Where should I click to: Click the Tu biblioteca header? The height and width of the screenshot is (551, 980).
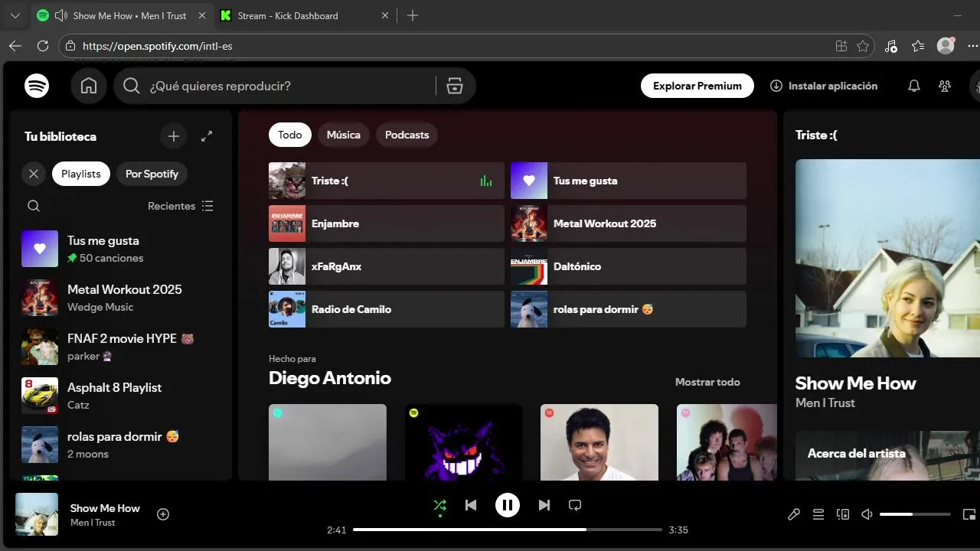(x=60, y=136)
